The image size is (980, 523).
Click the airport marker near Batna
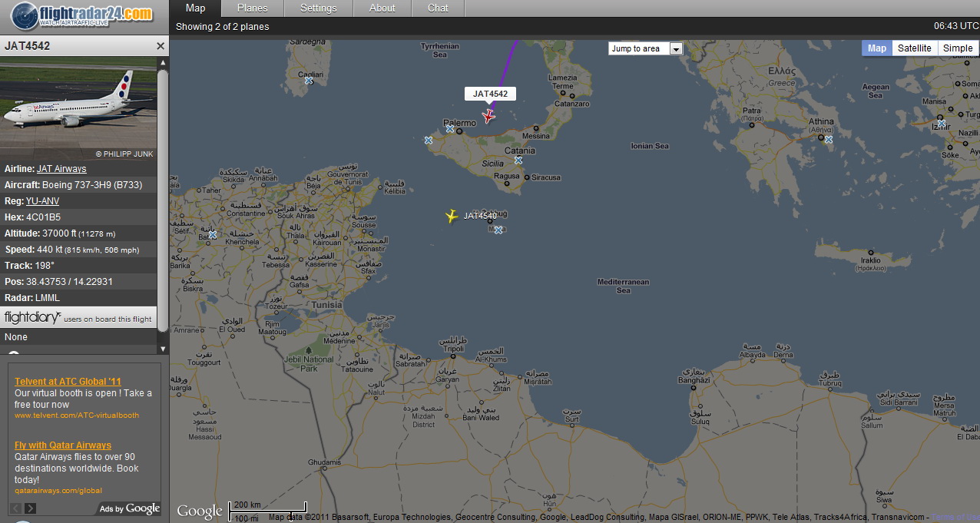[x=213, y=234]
